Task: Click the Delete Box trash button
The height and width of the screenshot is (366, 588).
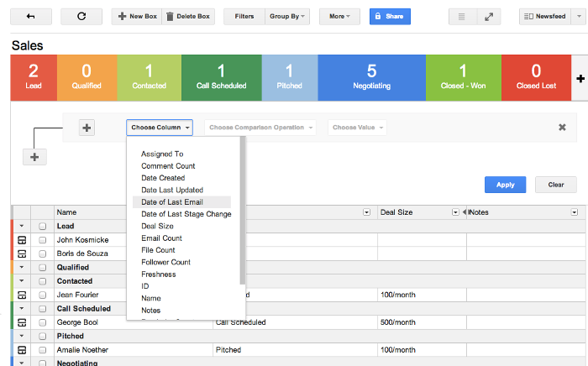Action: tap(188, 17)
